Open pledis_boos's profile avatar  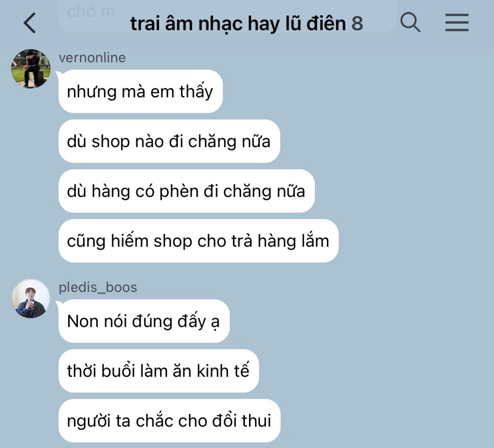[x=31, y=298]
